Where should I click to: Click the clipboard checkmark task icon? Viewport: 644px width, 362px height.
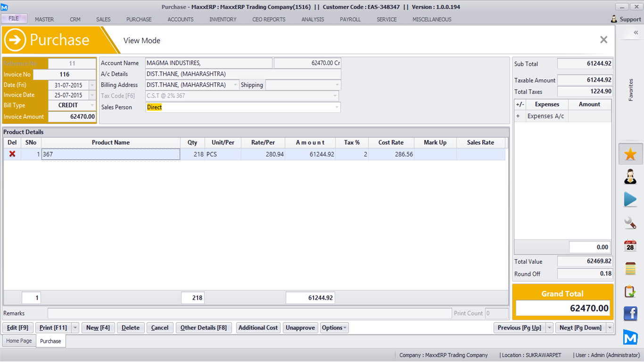coord(630,291)
